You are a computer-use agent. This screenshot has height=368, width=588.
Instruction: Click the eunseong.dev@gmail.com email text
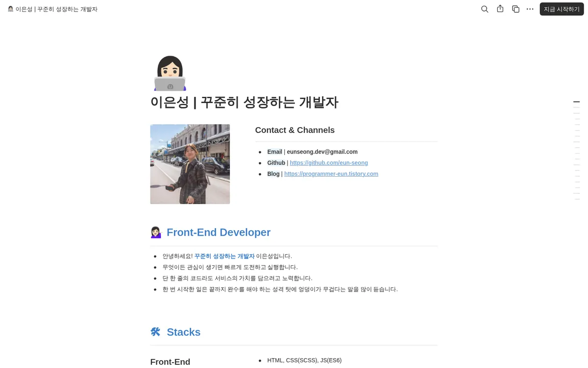(322, 152)
